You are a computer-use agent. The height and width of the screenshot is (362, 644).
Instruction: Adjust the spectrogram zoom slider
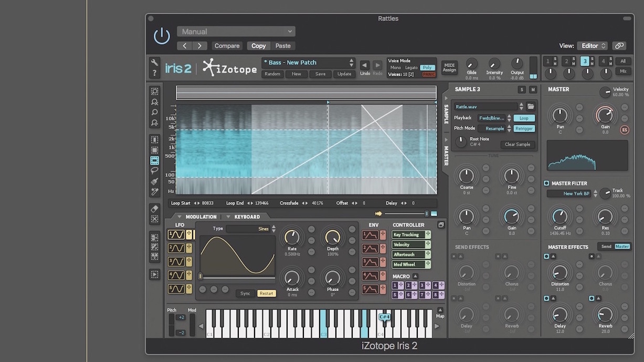pos(426,214)
